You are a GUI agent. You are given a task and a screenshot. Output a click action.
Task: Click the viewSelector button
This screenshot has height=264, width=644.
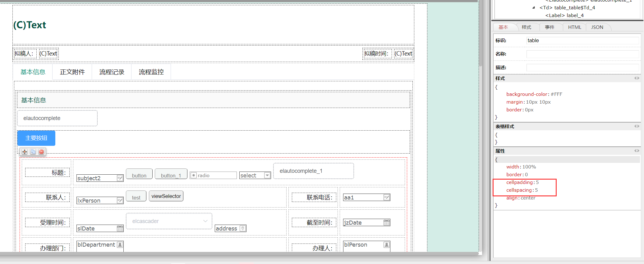[166, 196]
